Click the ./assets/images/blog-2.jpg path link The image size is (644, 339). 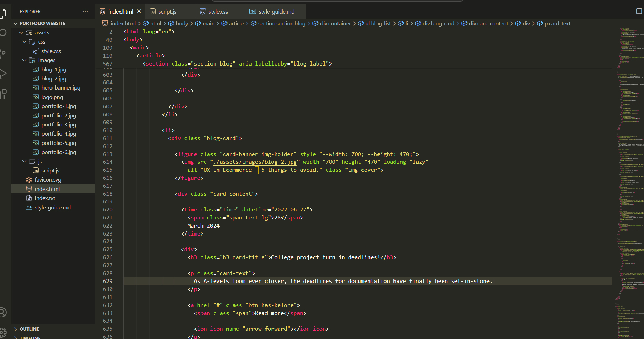click(255, 162)
